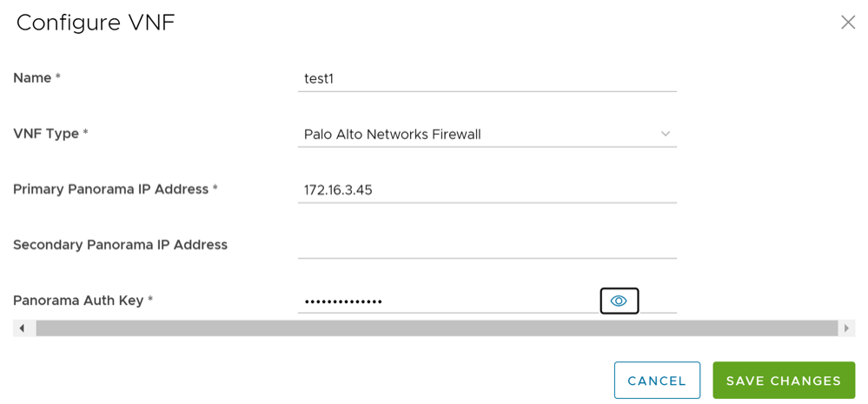
Task: Click the required asterisk beside VNF Type
Action: pos(86,134)
